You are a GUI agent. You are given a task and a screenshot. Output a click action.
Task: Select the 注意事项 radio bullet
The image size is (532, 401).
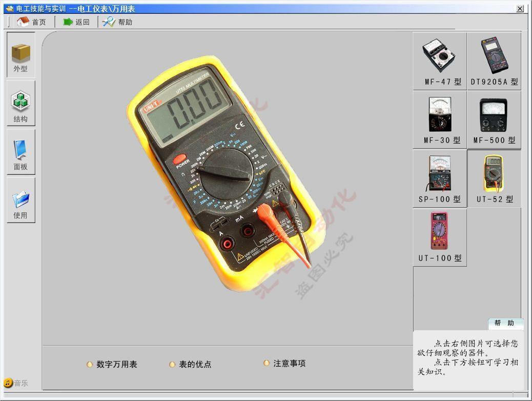click(267, 363)
